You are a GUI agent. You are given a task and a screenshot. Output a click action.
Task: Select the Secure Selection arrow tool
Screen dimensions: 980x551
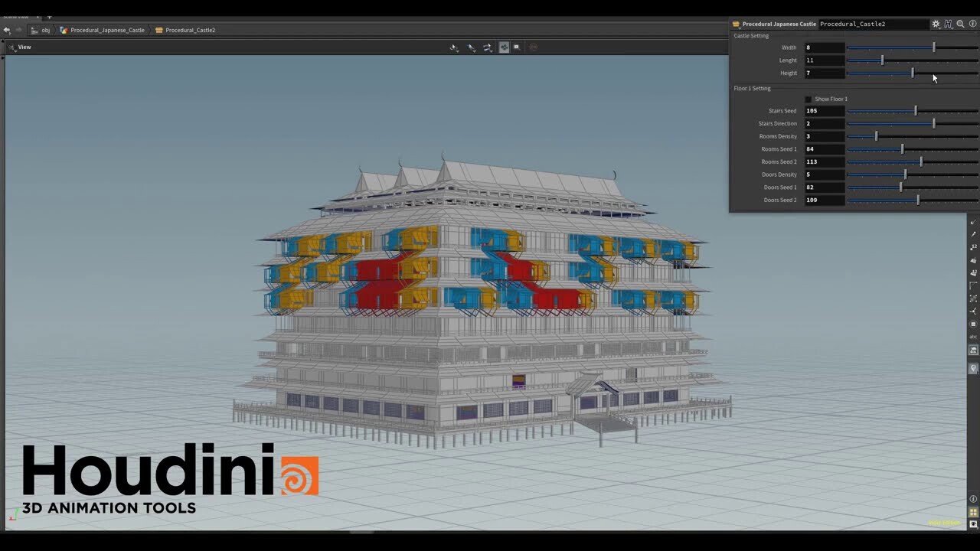coord(453,47)
